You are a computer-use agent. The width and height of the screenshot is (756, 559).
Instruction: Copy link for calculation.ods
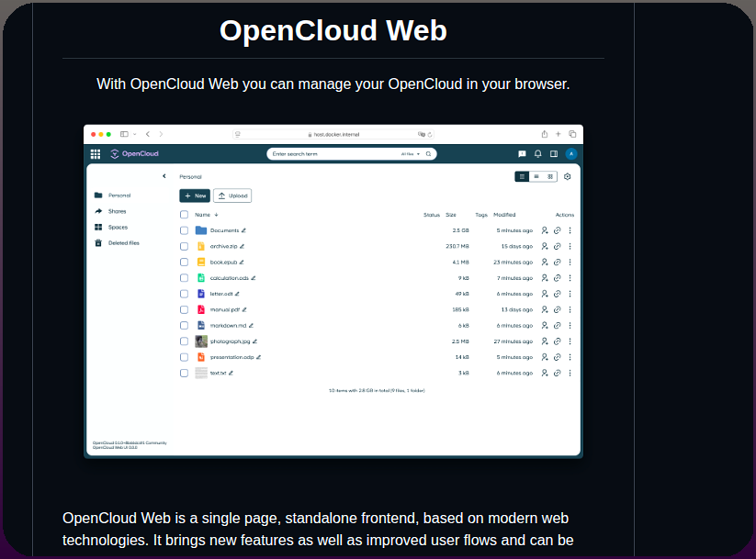pyautogui.click(x=558, y=278)
